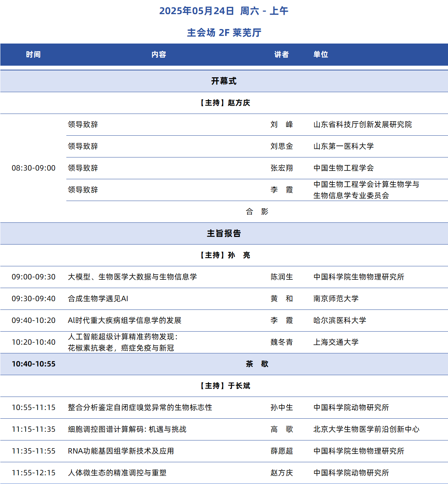Screen dimensions: 448x484
Task: Click the "主旨报告" section banner
Action: pyautogui.click(x=224, y=233)
